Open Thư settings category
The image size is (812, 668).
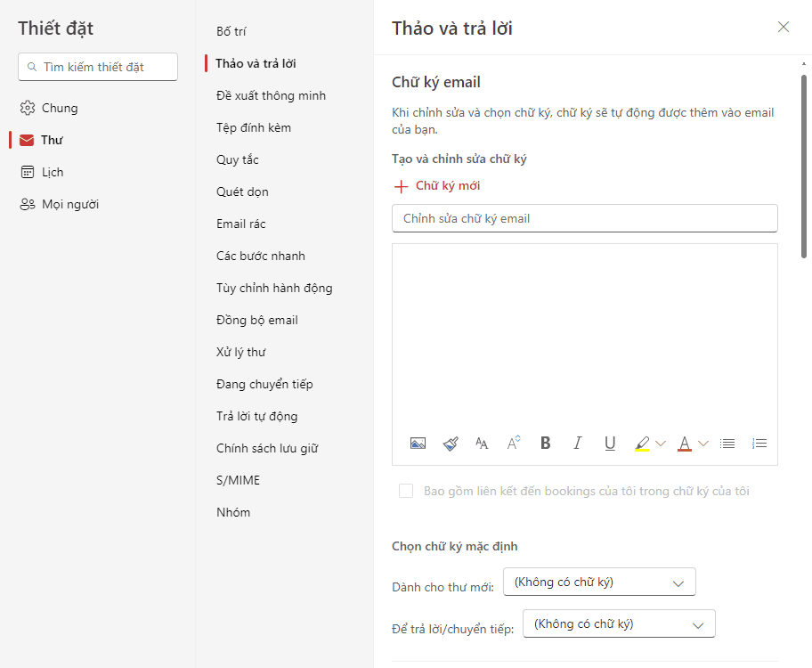(x=52, y=140)
